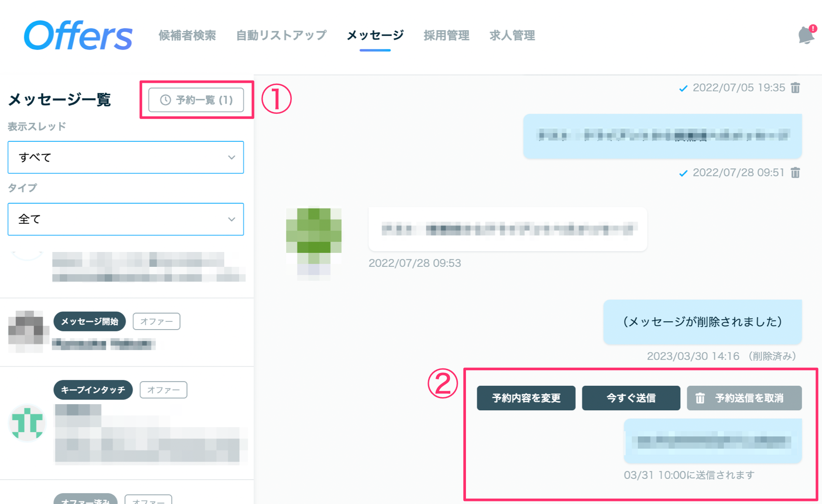Click メッセージ一覧 heading
The width and height of the screenshot is (822, 504).
coord(59,99)
